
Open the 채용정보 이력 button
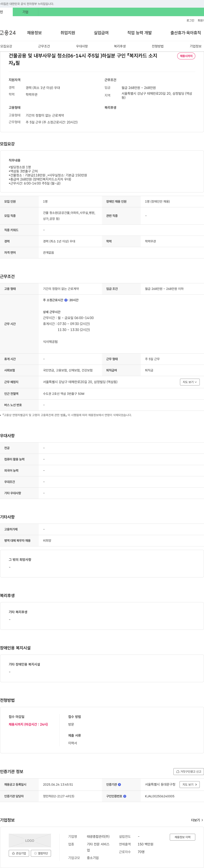coord(183,837)
